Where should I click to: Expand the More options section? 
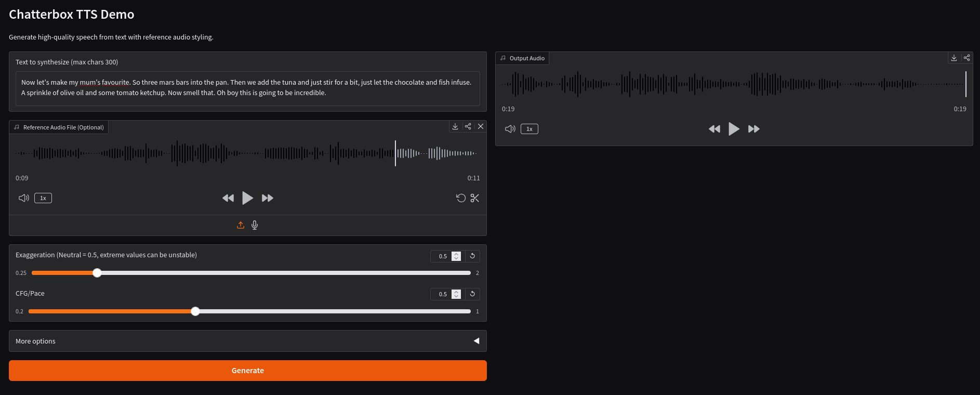click(248, 341)
